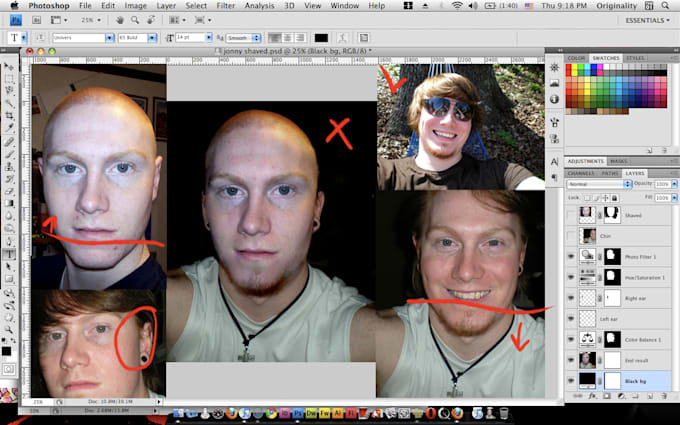Show the Chin layer
680x425 pixels.
coord(571,236)
